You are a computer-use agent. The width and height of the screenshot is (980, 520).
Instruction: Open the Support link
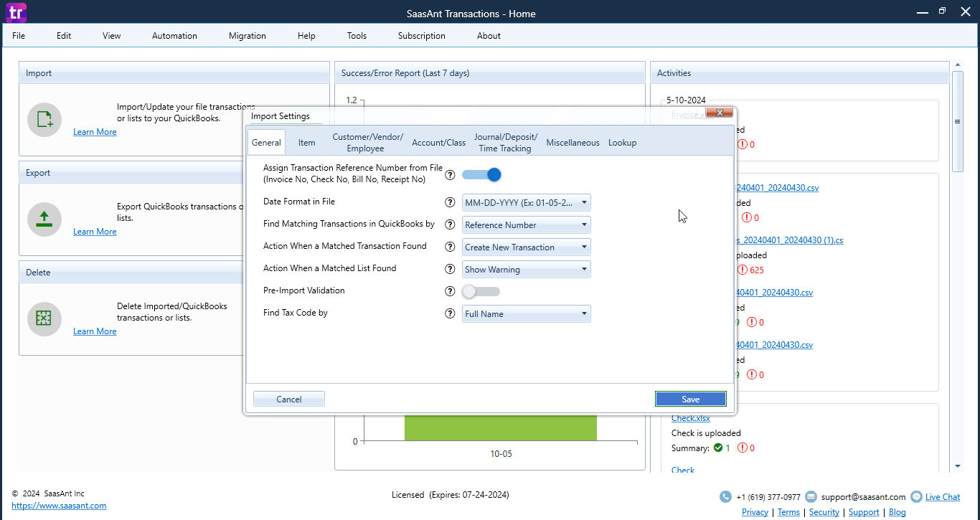(x=864, y=512)
